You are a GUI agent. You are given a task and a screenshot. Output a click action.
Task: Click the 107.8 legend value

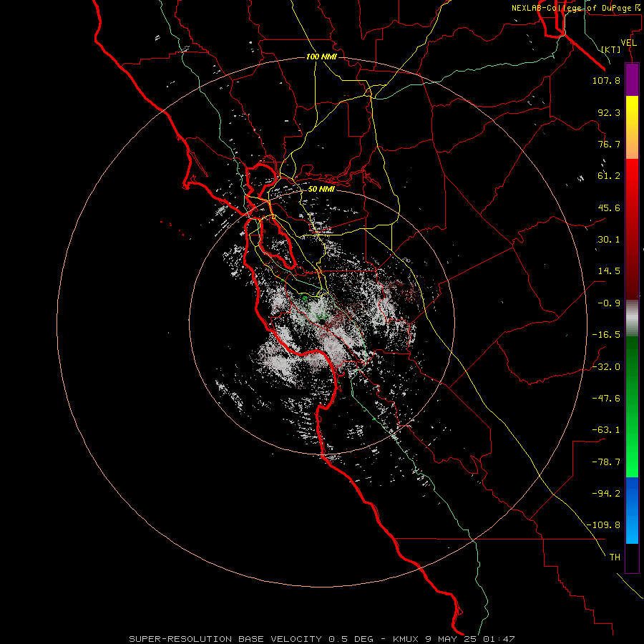pyautogui.click(x=606, y=80)
